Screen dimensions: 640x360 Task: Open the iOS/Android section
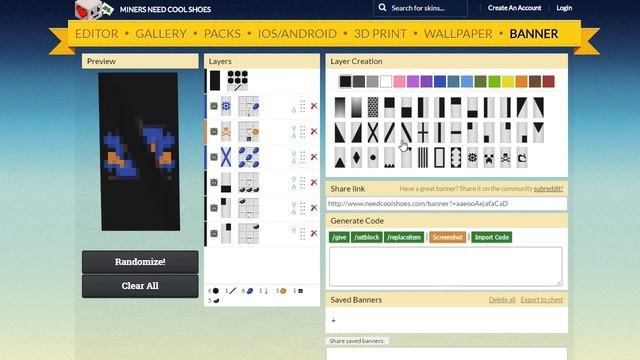point(297,33)
